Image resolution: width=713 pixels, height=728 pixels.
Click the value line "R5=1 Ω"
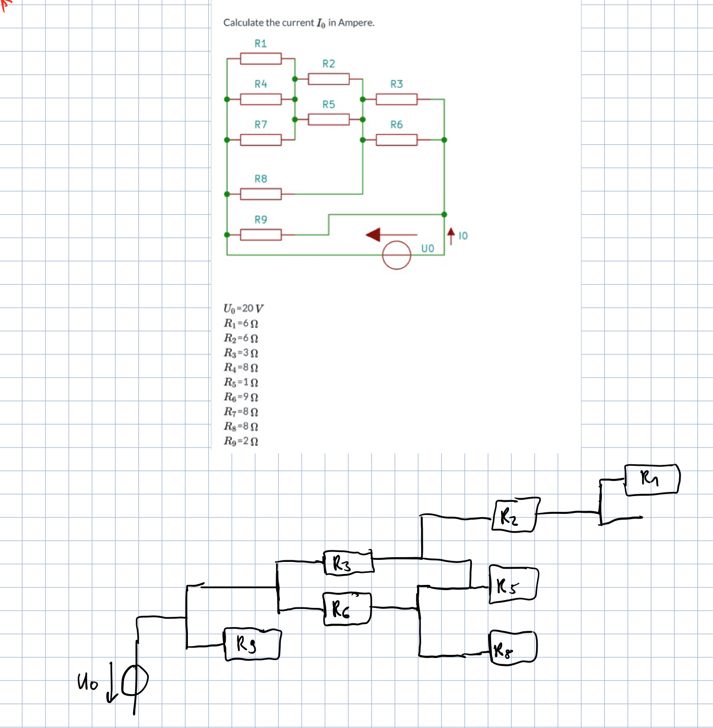tap(241, 382)
